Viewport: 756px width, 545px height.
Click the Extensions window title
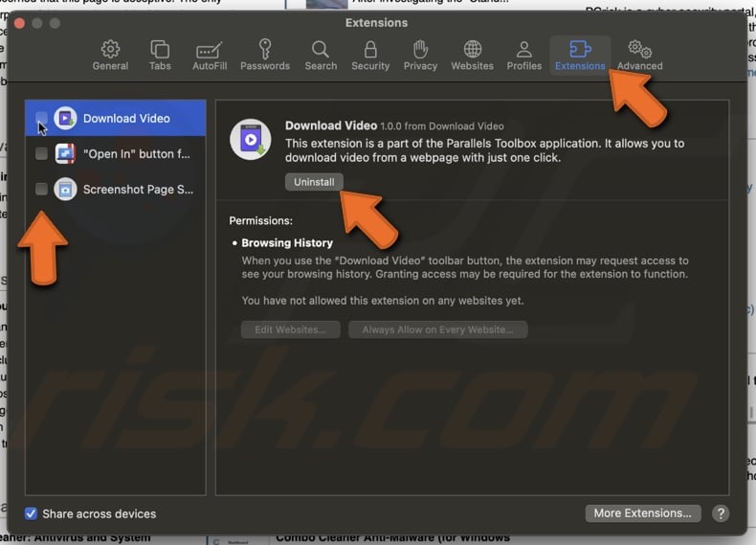pyautogui.click(x=376, y=23)
